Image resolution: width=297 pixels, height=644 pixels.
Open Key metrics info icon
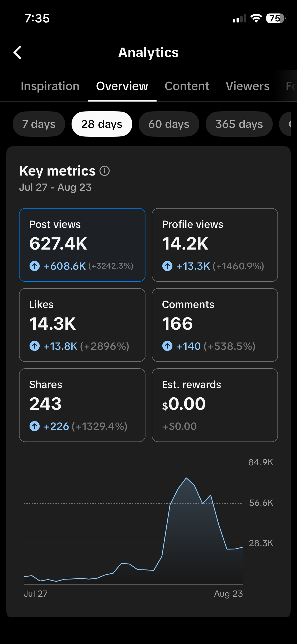(x=105, y=171)
